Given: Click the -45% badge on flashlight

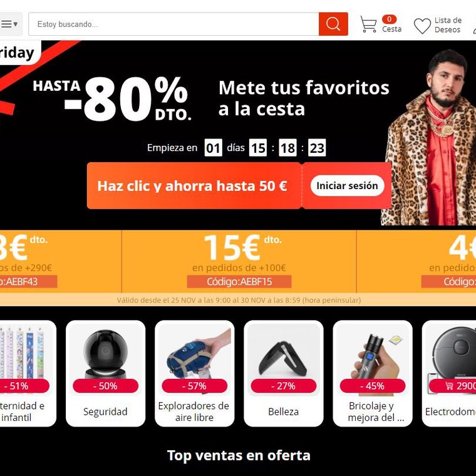Looking at the screenshot, I should (x=373, y=386).
